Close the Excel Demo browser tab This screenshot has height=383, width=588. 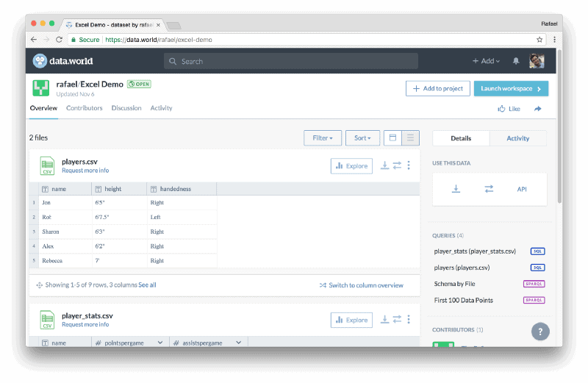coord(158,25)
